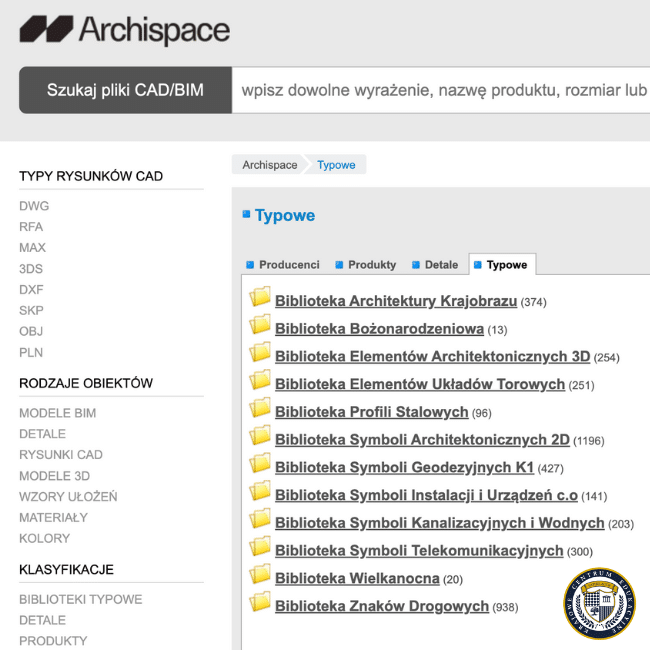The width and height of the screenshot is (650, 650).
Task: Click folder icon for Symboli Kanalizacyjnych i Wodnych
Action: [x=260, y=519]
